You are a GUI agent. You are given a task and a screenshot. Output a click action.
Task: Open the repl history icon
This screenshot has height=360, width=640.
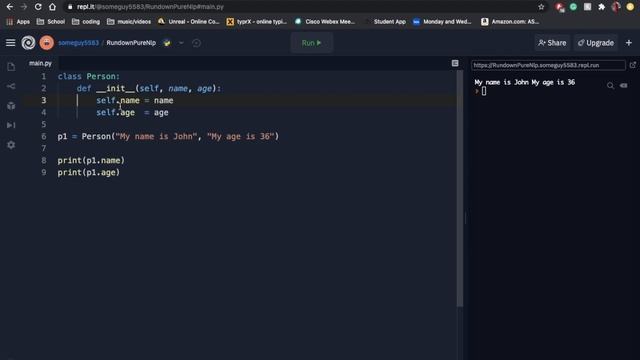tap(196, 43)
